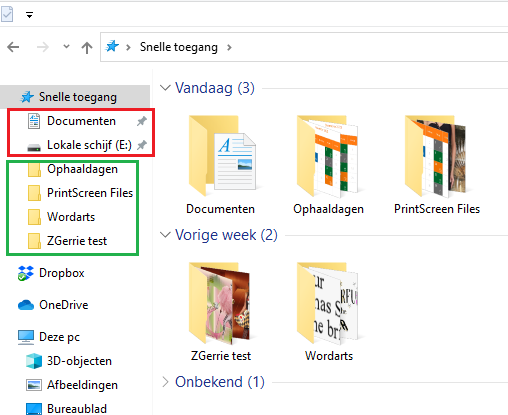This screenshot has width=508, height=415.
Task: Click the 'Vorige week (2)' group header text
Action: pyautogui.click(x=226, y=235)
